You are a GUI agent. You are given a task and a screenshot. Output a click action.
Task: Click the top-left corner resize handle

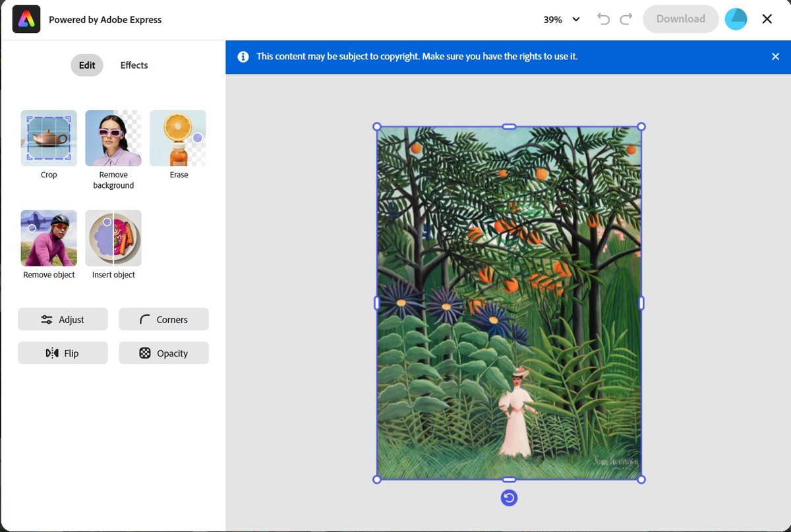pyautogui.click(x=377, y=127)
